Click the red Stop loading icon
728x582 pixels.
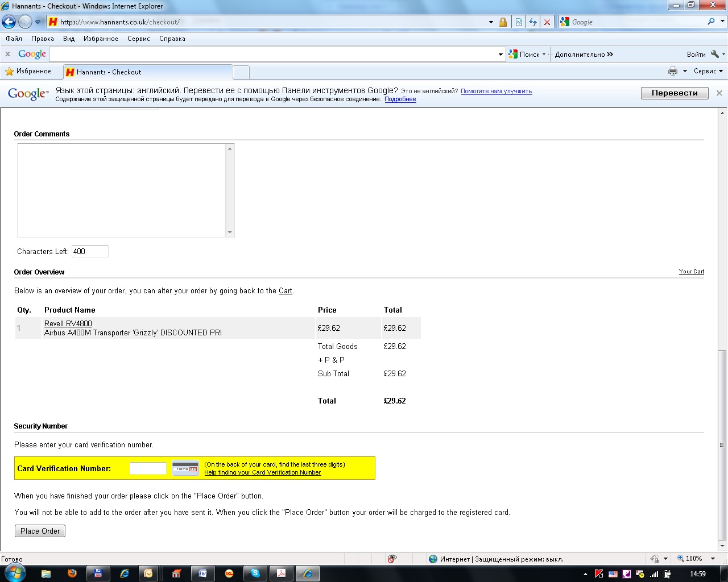(x=547, y=22)
